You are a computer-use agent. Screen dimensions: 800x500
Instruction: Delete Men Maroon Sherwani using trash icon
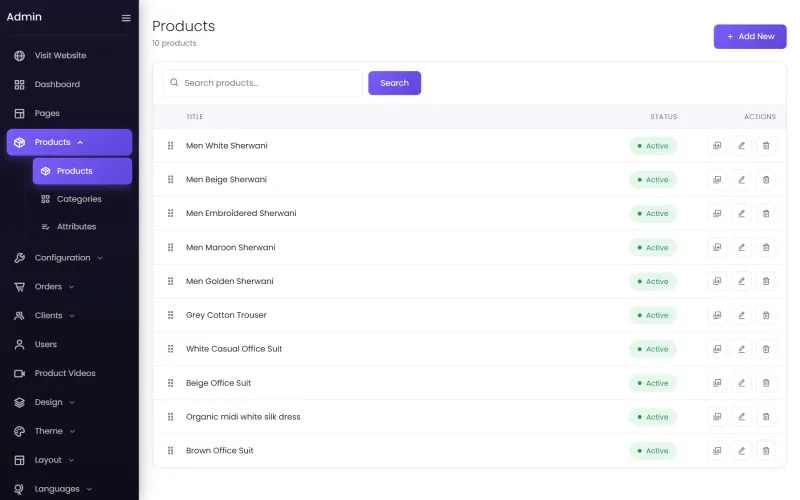coord(766,247)
